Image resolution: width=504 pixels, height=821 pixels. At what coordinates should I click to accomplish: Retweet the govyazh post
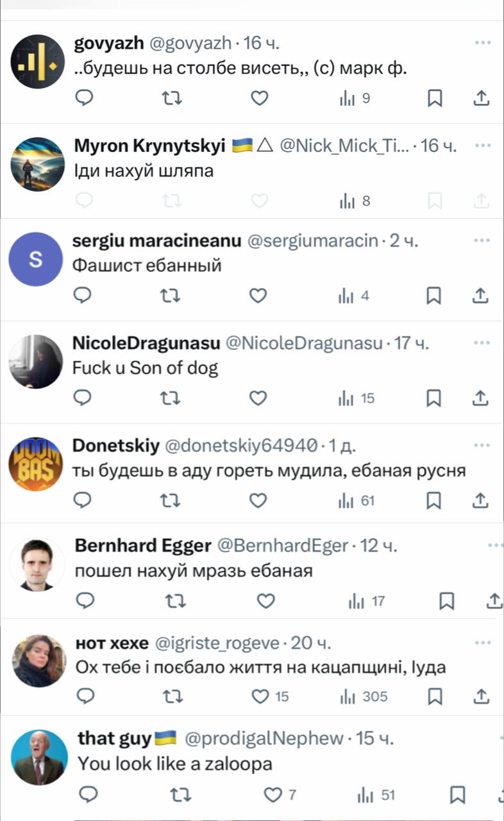coord(171,98)
